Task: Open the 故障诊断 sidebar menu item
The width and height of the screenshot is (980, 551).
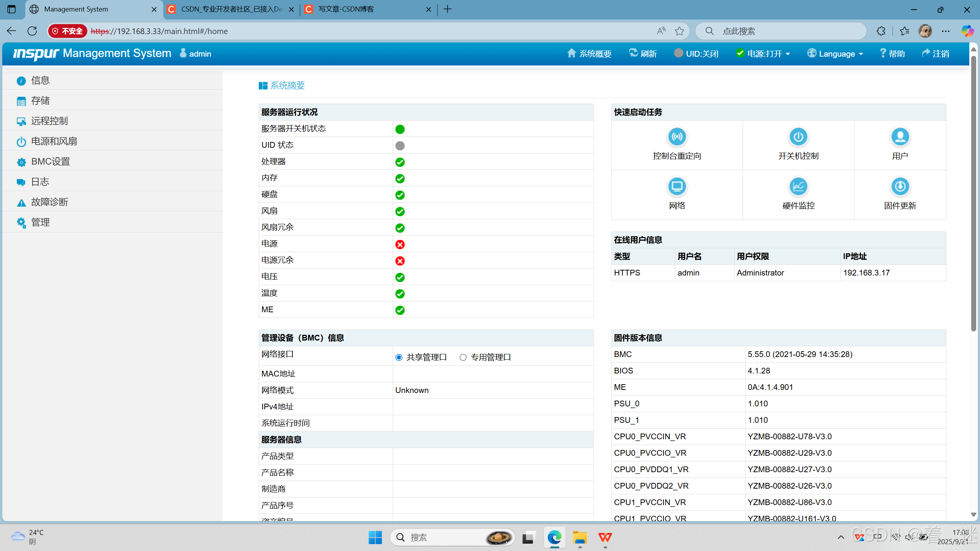Action: click(x=49, y=202)
